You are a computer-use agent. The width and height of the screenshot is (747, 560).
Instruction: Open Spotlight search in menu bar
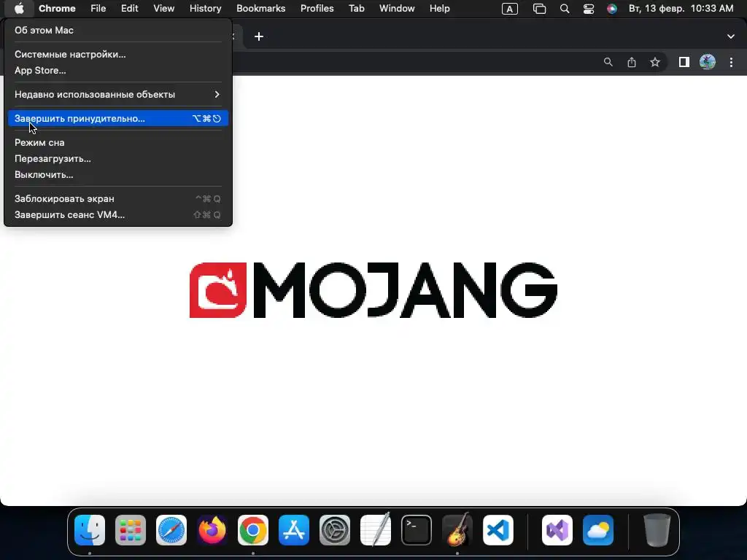coord(565,9)
